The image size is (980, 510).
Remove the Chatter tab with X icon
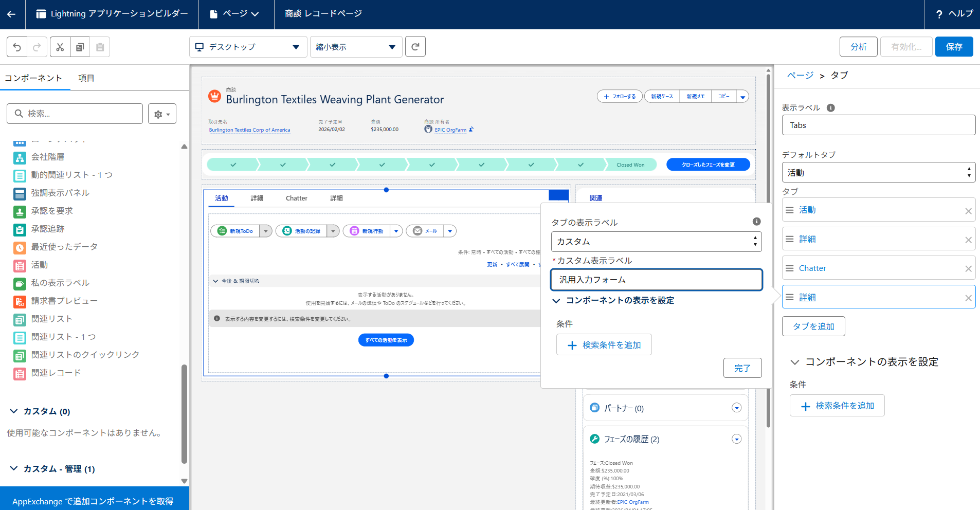point(968,269)
